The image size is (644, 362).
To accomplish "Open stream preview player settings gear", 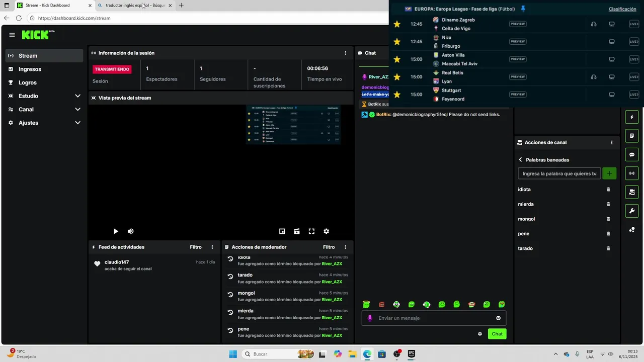I will coord(326,231).
